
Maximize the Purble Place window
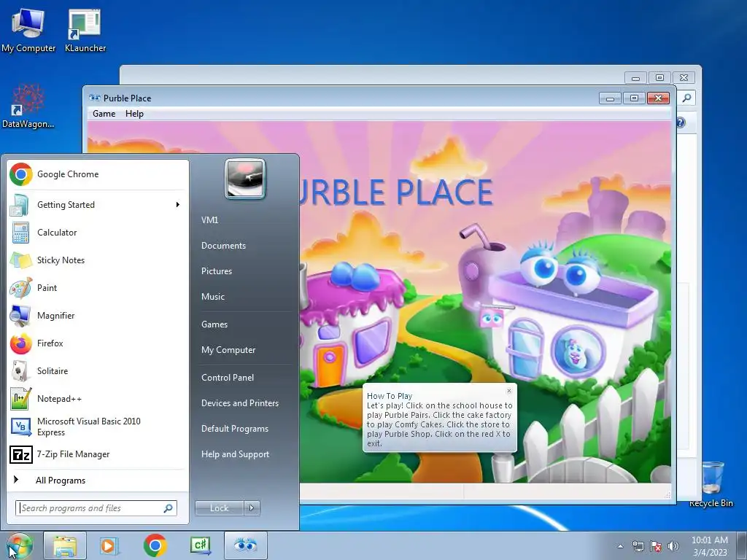point(634,98)
